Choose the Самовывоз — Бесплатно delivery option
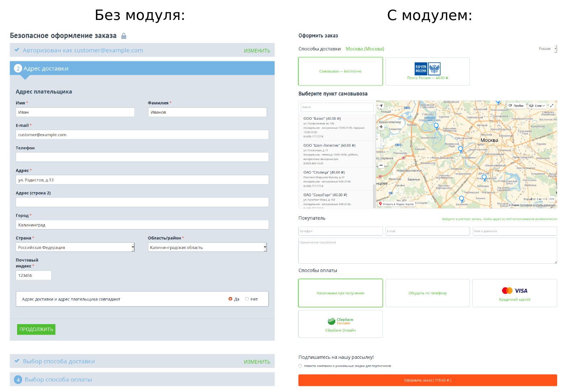Viewport: 570px width, 392px height. [340, 71]
